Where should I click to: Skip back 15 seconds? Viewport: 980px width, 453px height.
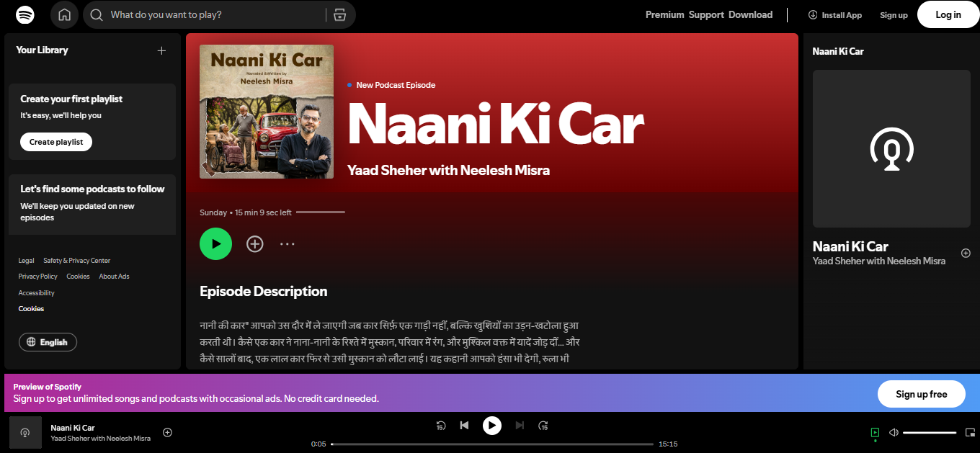click(x=441, y=426)
